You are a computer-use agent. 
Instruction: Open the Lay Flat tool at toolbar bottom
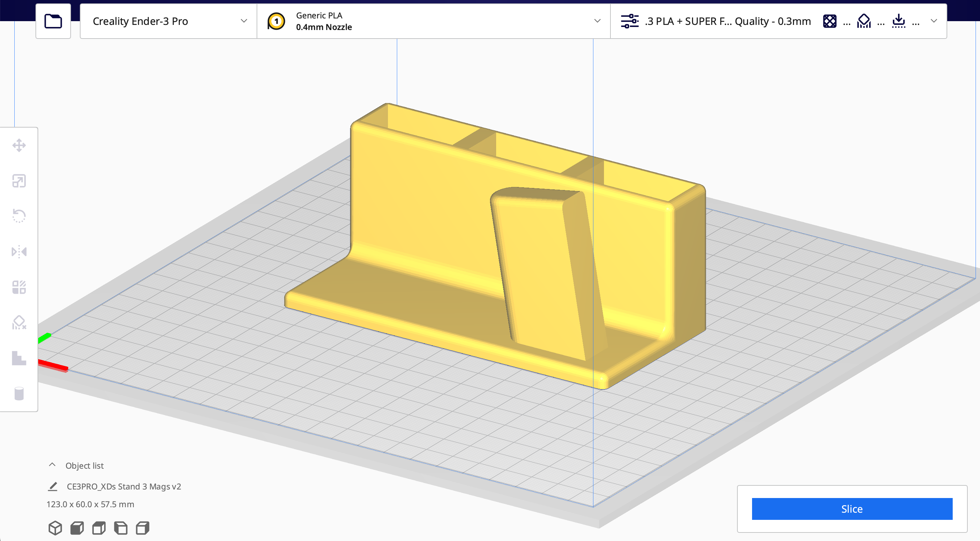point(19,358)
